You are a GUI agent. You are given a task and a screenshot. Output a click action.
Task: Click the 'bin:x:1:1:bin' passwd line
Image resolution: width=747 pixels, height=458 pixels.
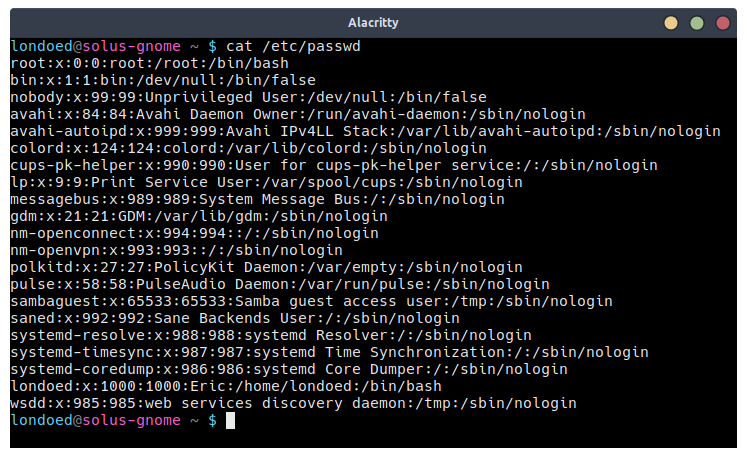coord(163,81)
